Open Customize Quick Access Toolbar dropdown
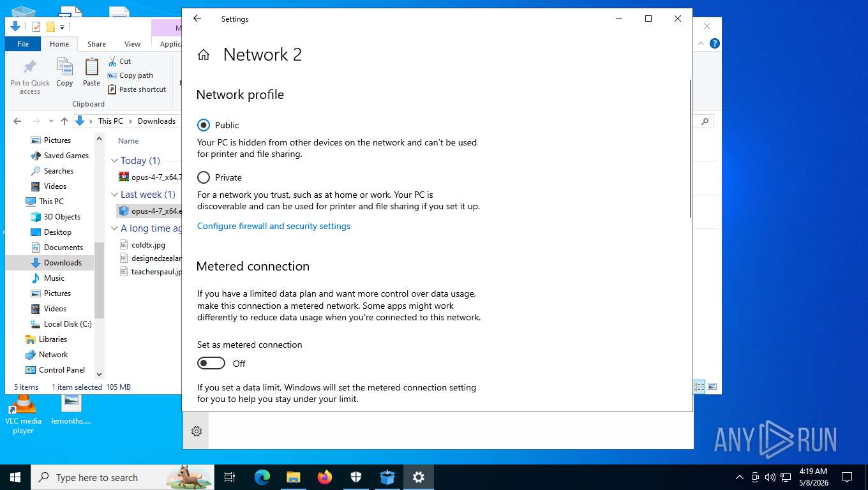This screenshot has width=868, height=490. pyautogui.click(x=62, y=27)
